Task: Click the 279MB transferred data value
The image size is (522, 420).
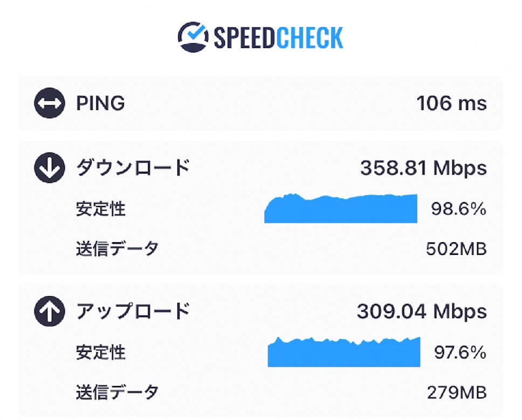Action: [x=457, y=393]
